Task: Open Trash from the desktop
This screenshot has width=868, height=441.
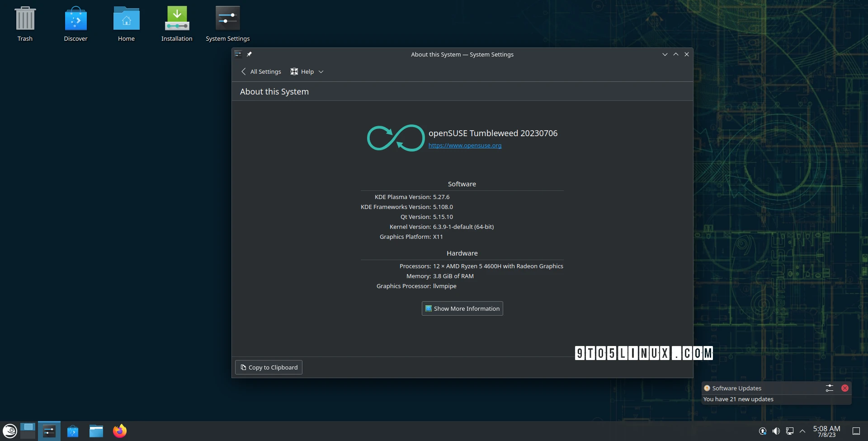Action: (x=25, y=20)
